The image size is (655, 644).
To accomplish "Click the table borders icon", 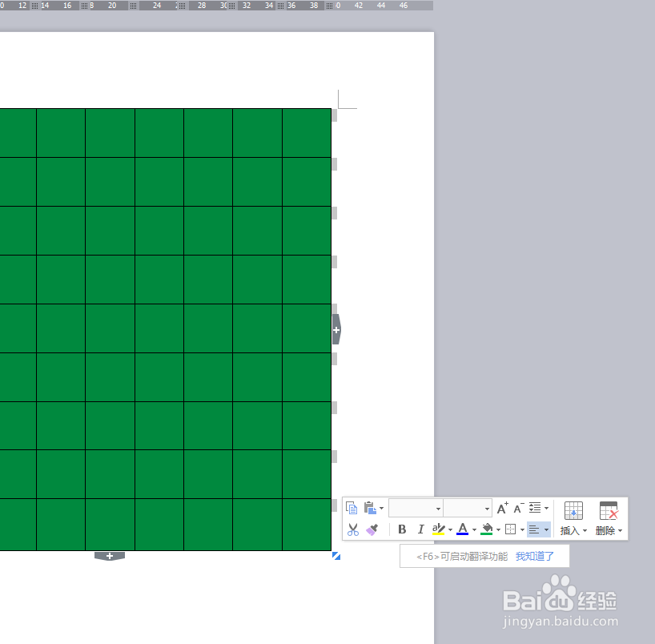I will (x=510, y=529).
